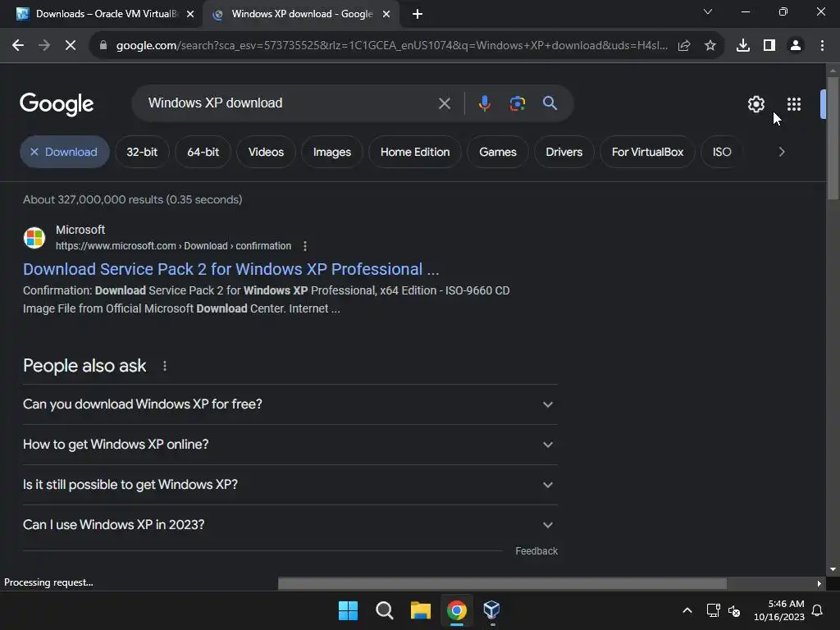Viewport: 840px width, 630px height.
Task: Focus the Google search box text
Action: pos(216,103)
